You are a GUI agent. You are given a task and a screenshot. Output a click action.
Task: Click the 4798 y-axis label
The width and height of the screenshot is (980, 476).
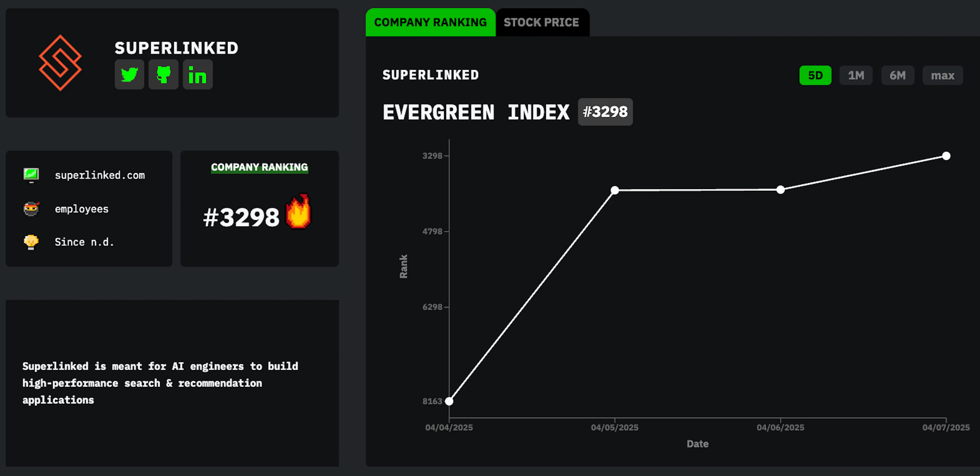click(432, 231)
